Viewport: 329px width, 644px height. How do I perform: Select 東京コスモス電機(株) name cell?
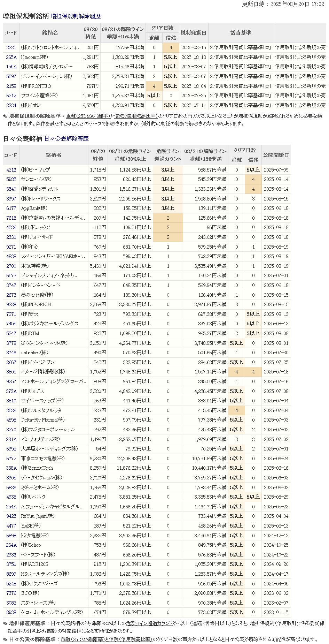tap(53, 459)
